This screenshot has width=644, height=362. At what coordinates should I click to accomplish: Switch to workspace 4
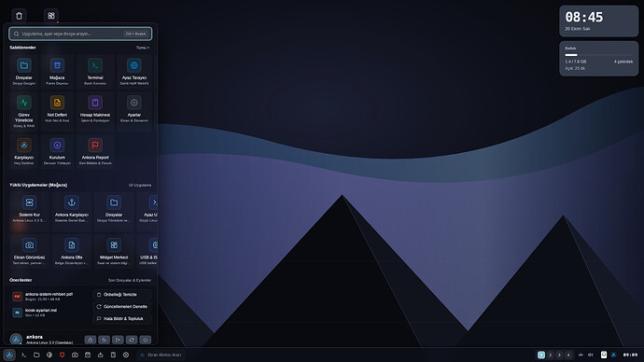pos(568,355)
